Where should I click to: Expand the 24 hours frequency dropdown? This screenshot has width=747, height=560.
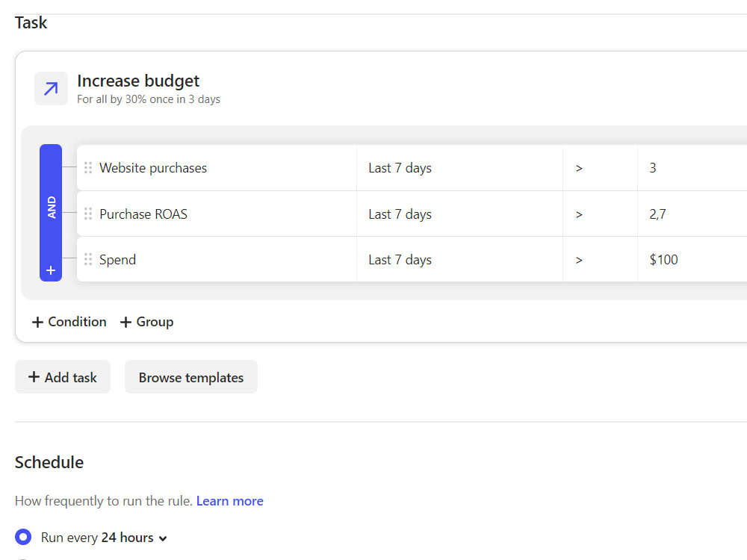point(134,538)
